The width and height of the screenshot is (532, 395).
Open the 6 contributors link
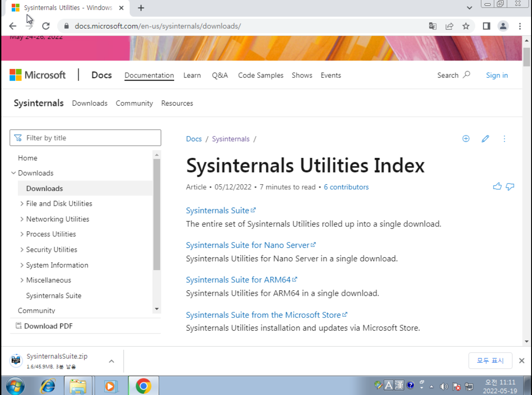346,187
